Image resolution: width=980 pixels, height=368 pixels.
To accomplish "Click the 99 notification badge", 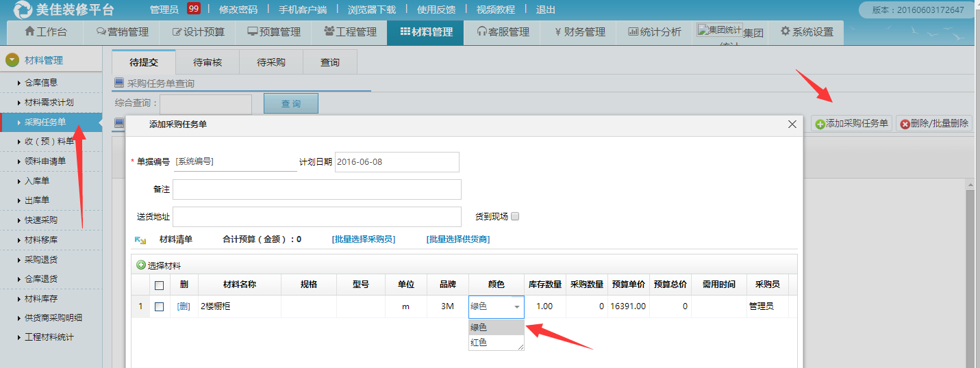I will tap(193, 9).
